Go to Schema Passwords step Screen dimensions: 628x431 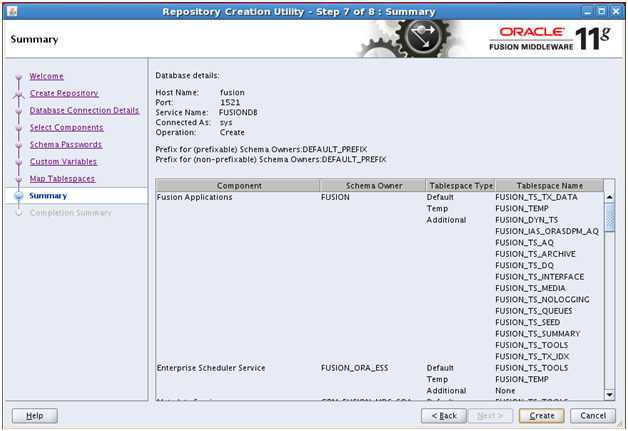[x=66, y=145]
